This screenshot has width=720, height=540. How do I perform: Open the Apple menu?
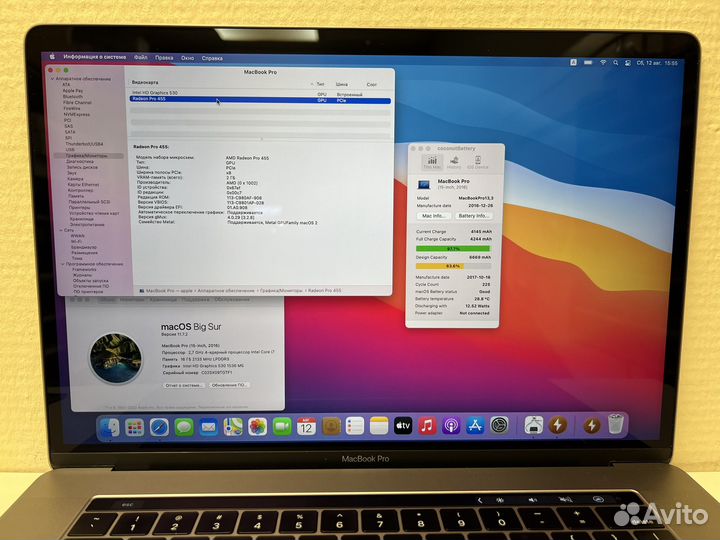pyautogui.click(x=52, y=56)
